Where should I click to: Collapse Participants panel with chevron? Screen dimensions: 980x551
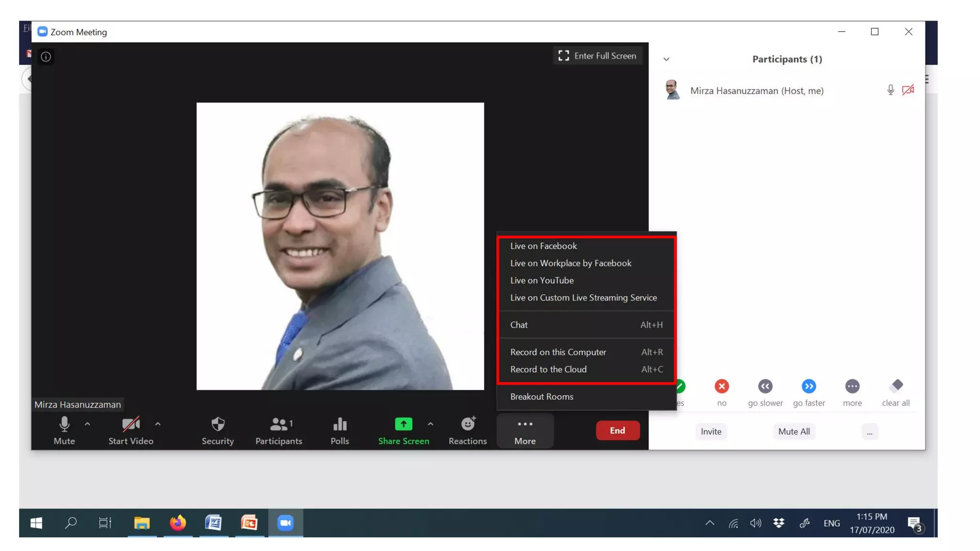pyautogui.click(x=666, y=59)
